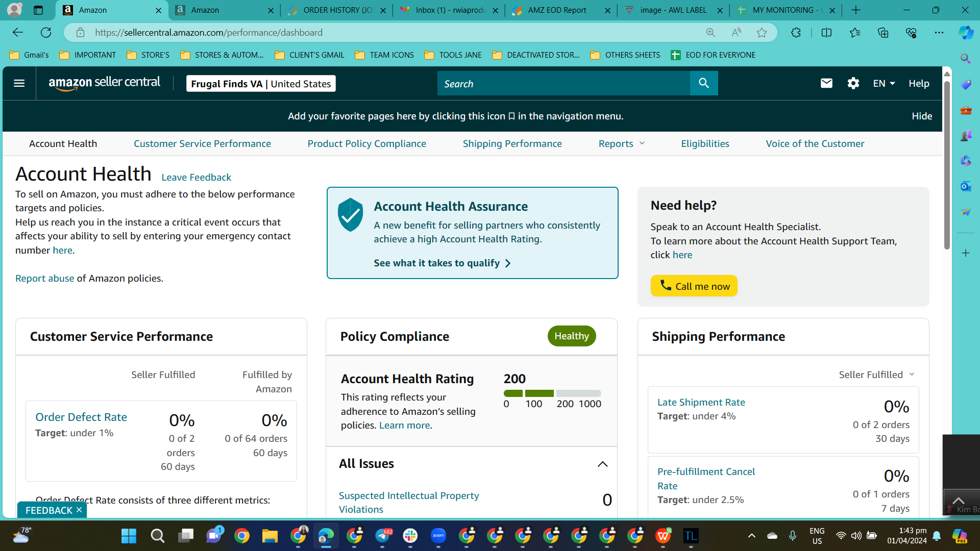980x551 pixels.
Task: Refresh the page
Action: (46, 33)
